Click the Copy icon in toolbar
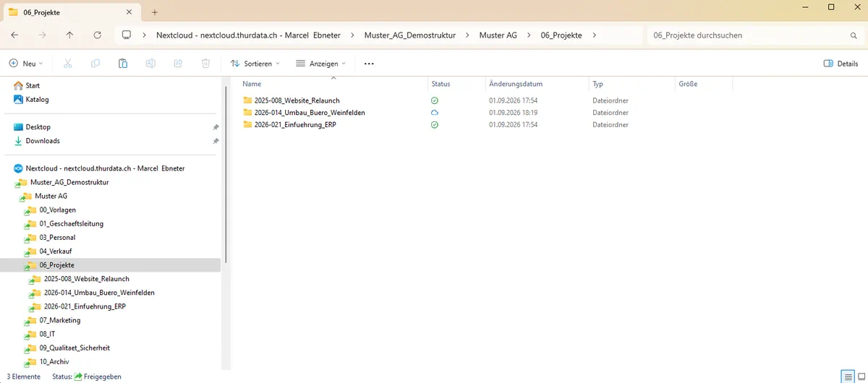 pos(95,64)
